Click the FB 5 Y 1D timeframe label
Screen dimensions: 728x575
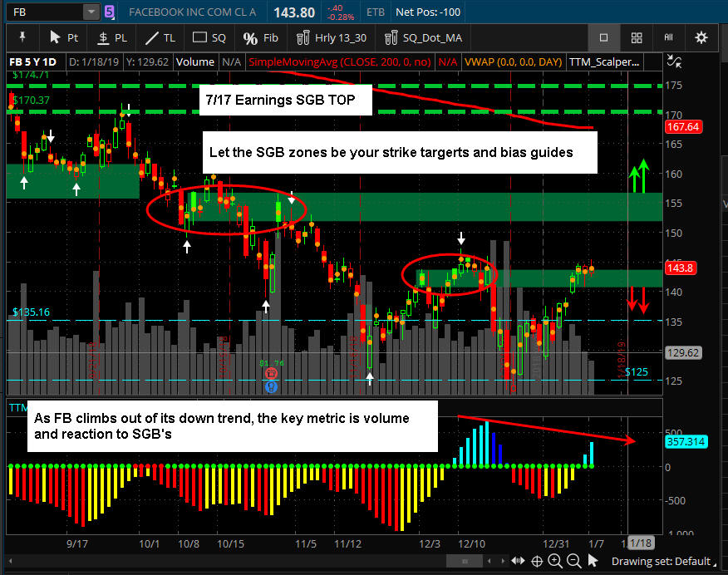tap(33, 61)
